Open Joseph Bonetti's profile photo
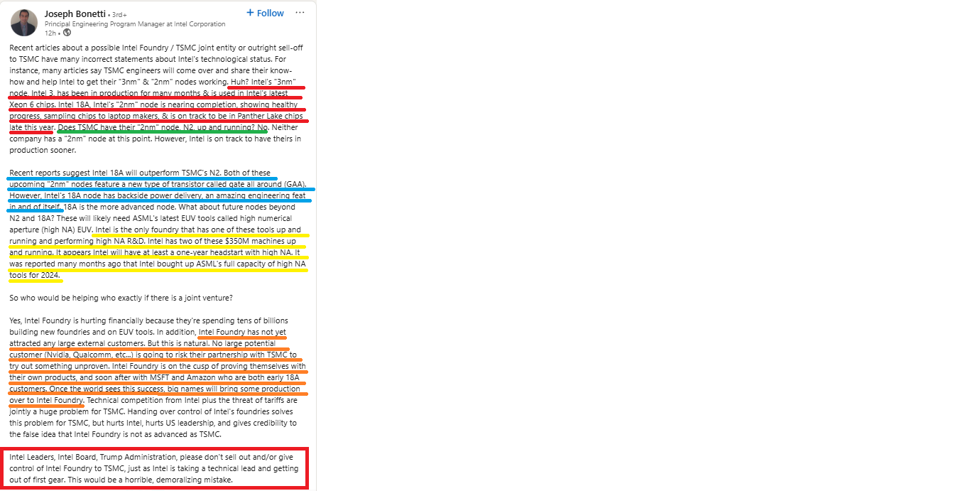Viewport: 980px width, 491px height. point(23,23)
